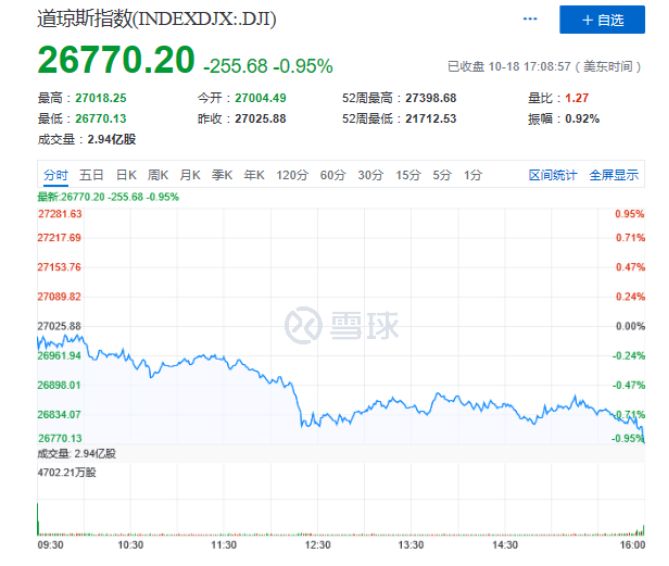Image resolution: width=669 pixels, height=566 pixels.
Task: Open the three-dot more options menu
Action: coord(530,19)
